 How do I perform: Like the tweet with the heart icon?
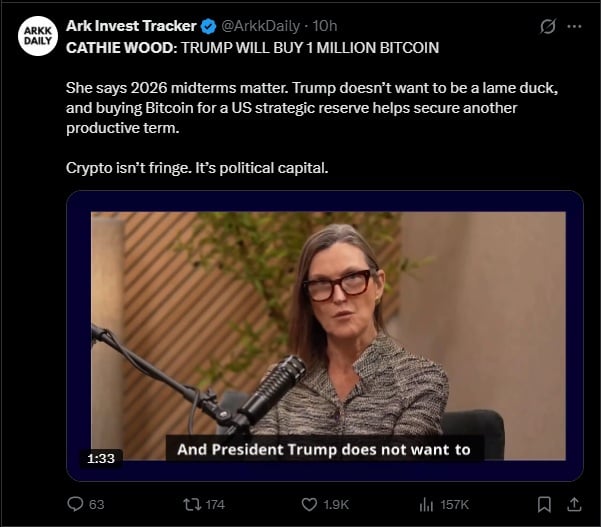pyautogui.click(x=310, y=504)
